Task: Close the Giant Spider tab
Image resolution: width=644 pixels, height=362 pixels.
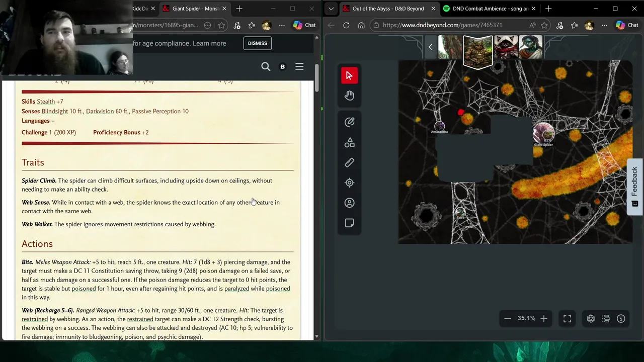Action: point(224,9)
